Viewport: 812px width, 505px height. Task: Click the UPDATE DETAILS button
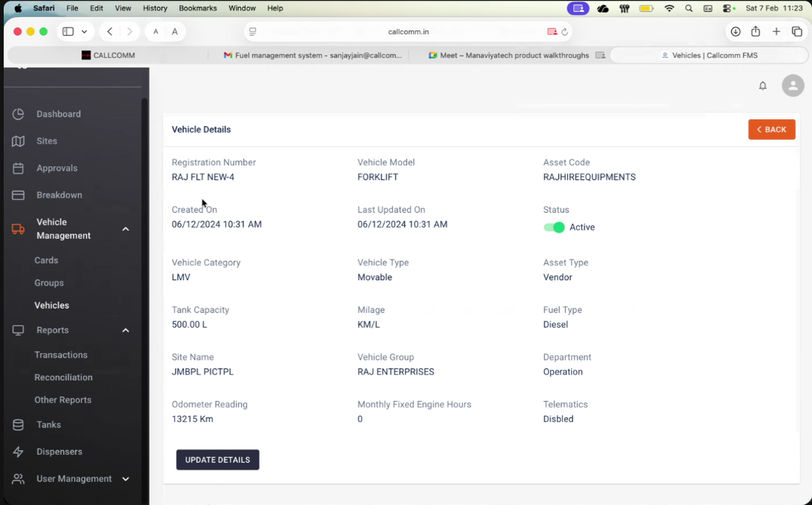[x=217, y=459]
